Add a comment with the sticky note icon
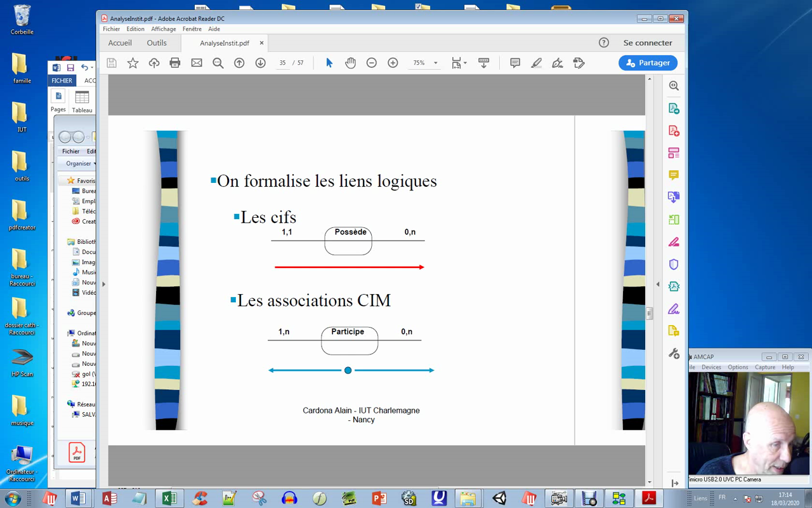 pos(515,63)
